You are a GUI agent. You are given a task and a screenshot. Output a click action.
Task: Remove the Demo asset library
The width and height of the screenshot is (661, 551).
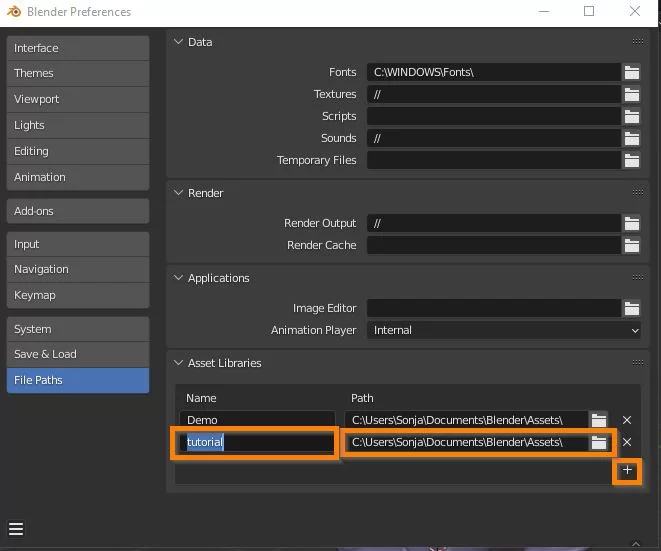point(627,420)
